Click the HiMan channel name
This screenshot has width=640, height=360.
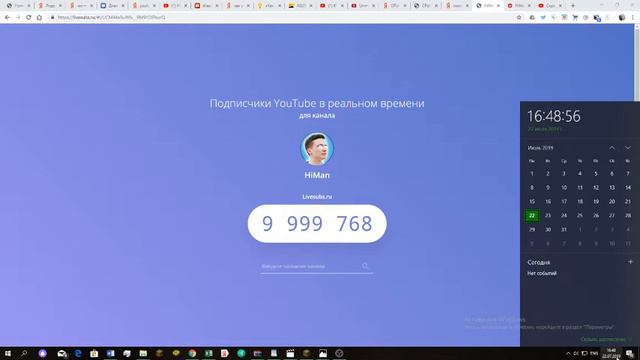317,175
